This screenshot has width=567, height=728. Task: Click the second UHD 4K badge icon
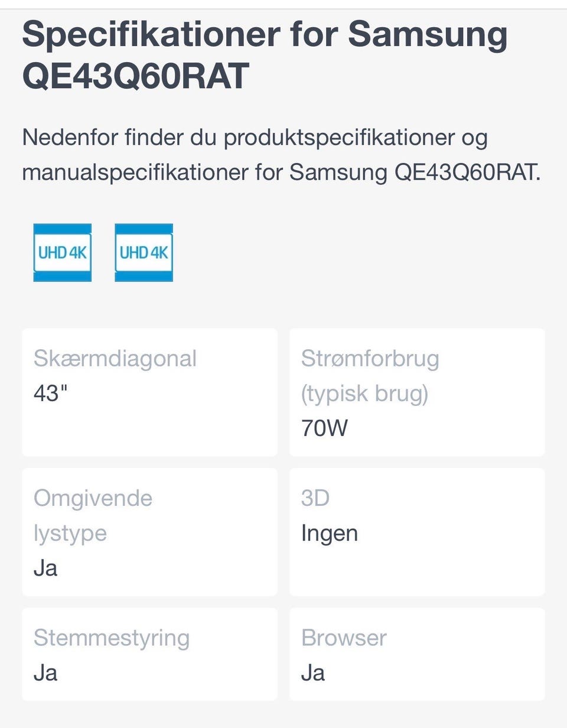point(144,252)
